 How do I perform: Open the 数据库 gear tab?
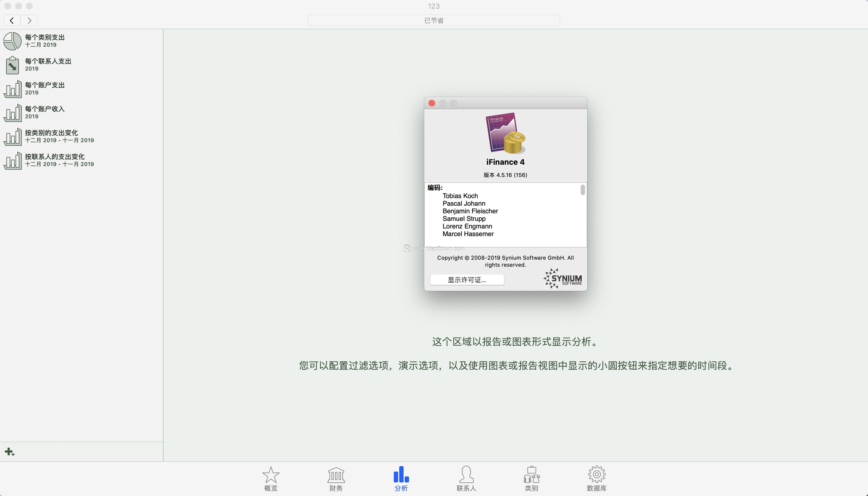click(x=597, y=479)
